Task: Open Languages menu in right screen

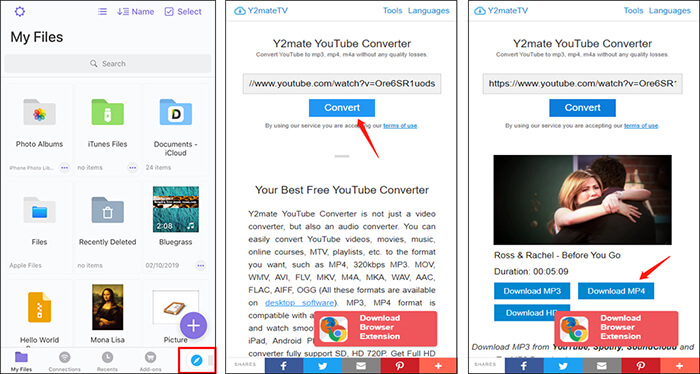Action: (670, 11)
